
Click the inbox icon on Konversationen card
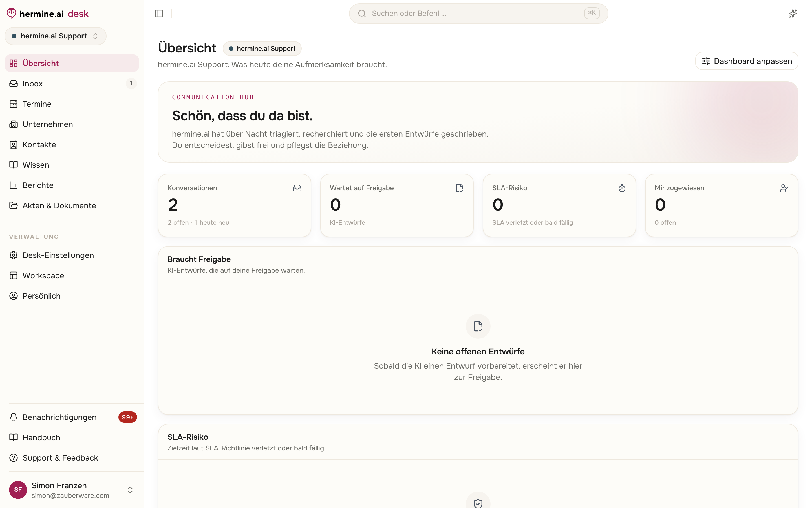(297, 188)
